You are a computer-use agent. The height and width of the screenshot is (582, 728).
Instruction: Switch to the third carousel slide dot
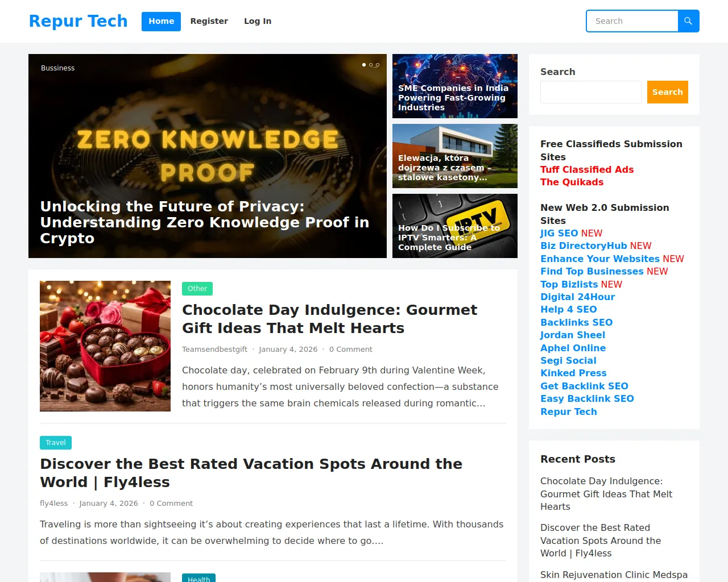tap(378, 65)
